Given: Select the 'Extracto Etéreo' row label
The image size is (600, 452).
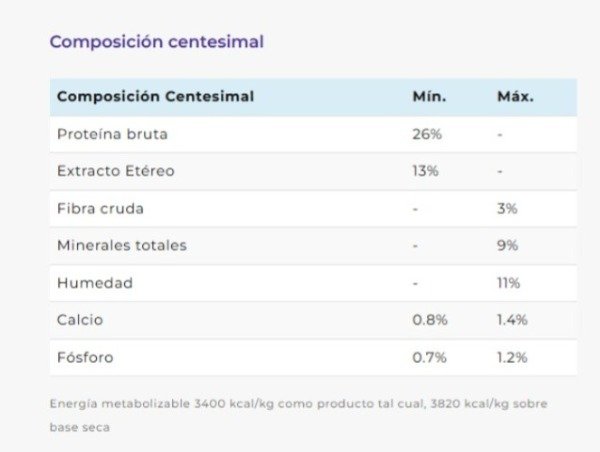Looking at the screenshot, I should click(115, 171).
